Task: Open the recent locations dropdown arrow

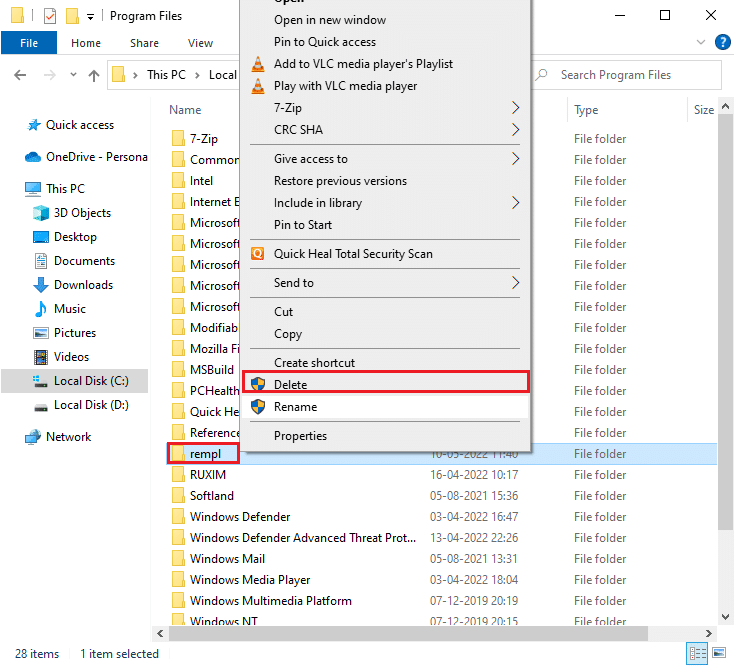Action: tap(73, 75)
